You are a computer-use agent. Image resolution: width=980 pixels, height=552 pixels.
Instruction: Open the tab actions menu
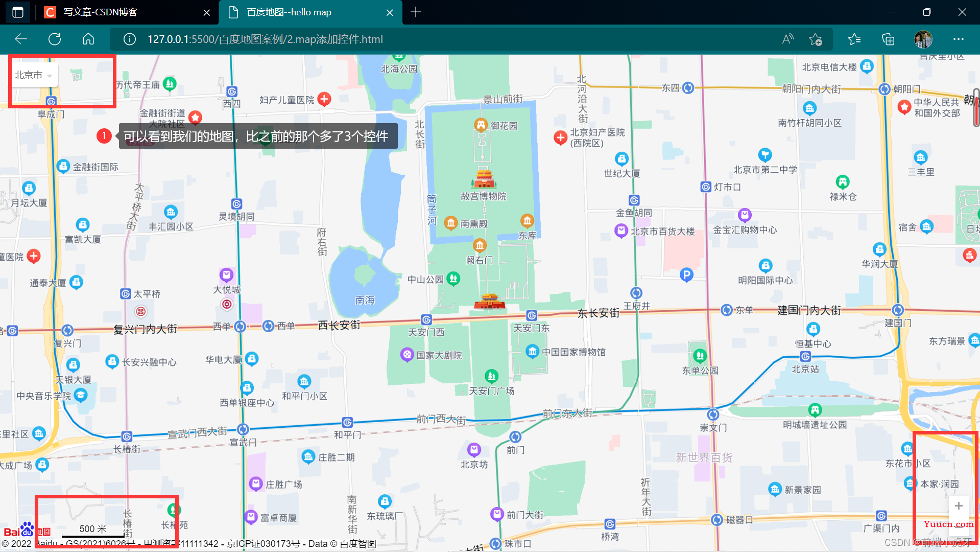coord(18,12)
